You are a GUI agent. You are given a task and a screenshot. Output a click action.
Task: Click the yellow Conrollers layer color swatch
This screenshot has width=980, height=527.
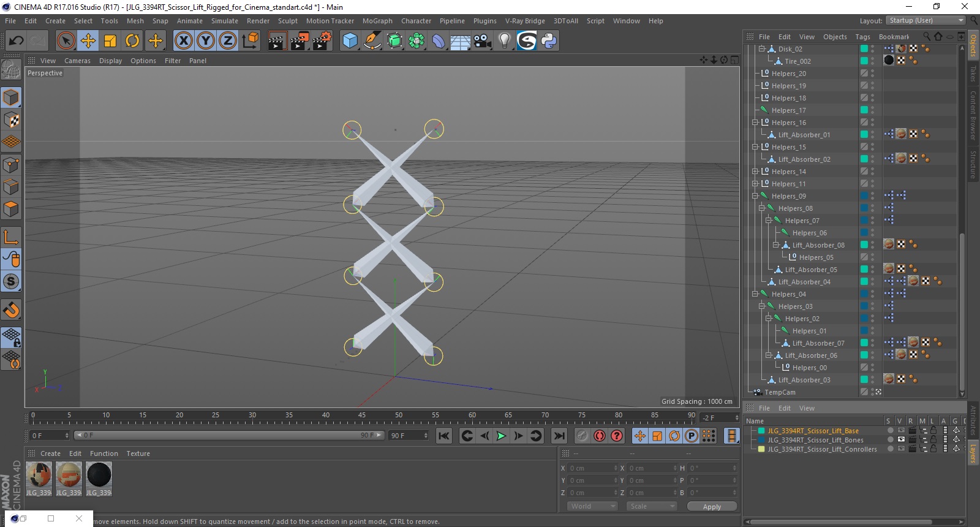[761, 449]
